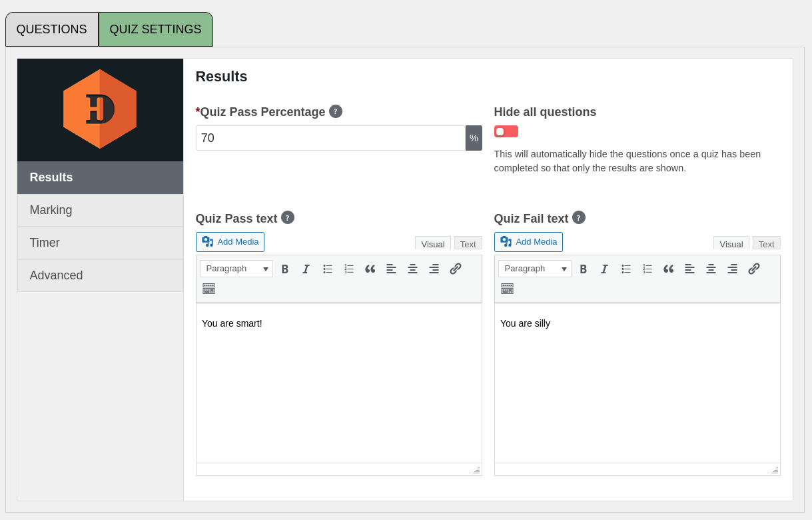The image size is (812, 520).
Task: Apply blockquote in Quiz Pass text editor
Action: click(x=370, y=269)
